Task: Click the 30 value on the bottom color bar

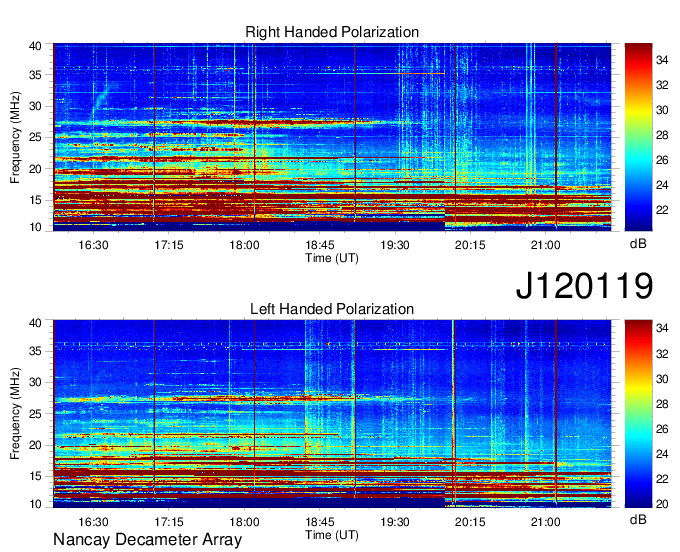Action: tap(662, 379)
